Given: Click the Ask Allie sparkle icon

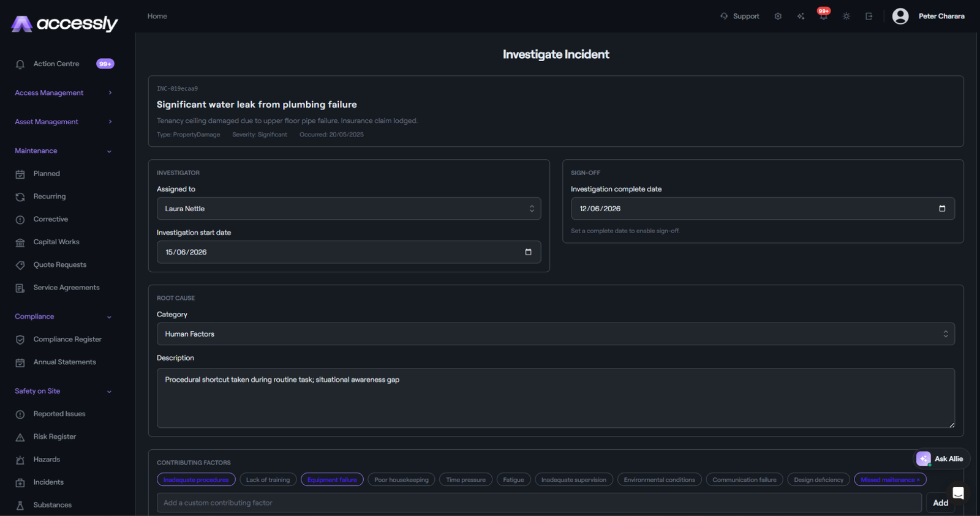Looking at the screenshot, I should [x=924, y=458].
